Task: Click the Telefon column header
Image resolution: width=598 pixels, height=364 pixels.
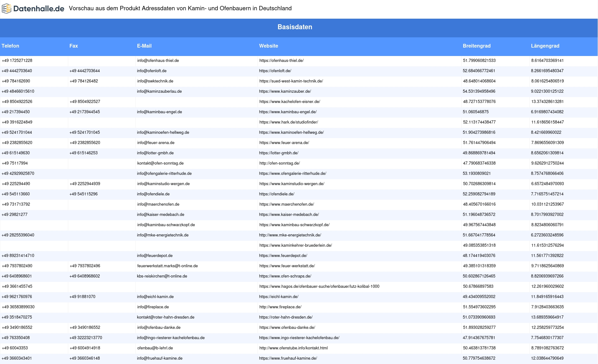Action: (x=10, y=46)
